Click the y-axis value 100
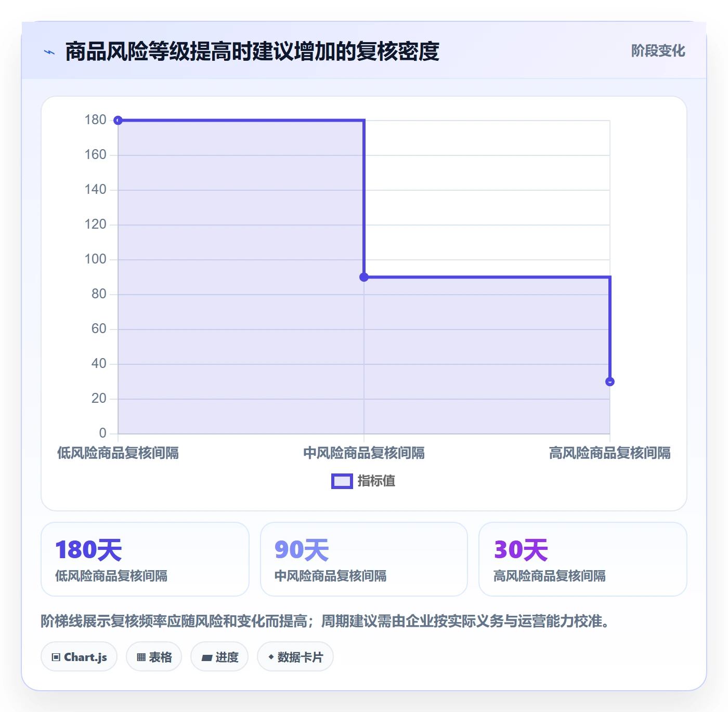Image resolution: width=728 pixels, height=712 pixels. click(x=96, y=259)
